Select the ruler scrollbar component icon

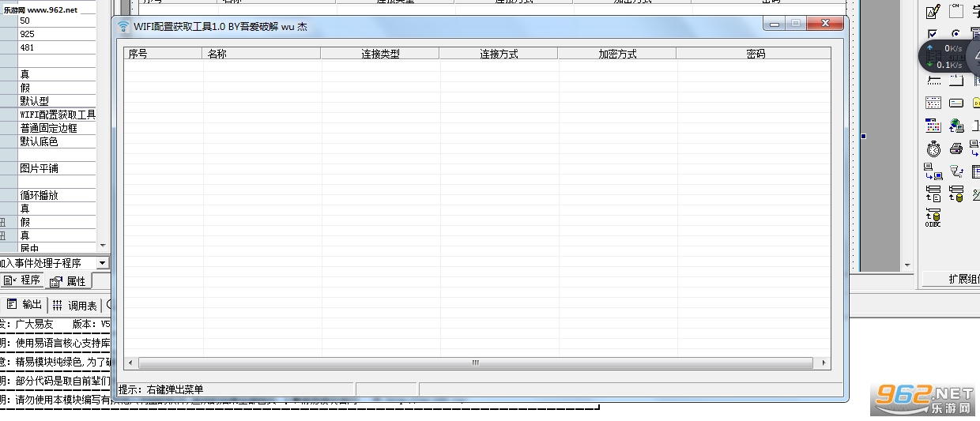(x=933, y=81)
